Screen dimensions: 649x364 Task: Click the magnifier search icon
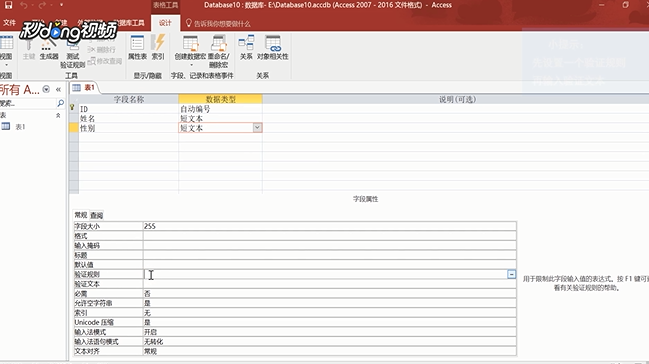click(60, 103)
